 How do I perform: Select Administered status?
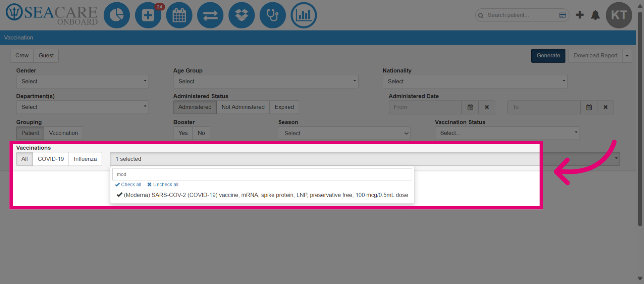pos(195,107)
